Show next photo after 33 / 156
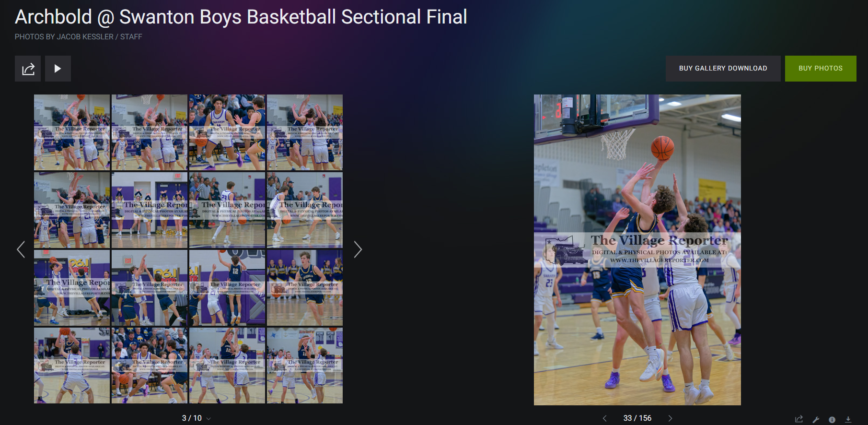The image size is (868, 425). [x=670, y=418]
